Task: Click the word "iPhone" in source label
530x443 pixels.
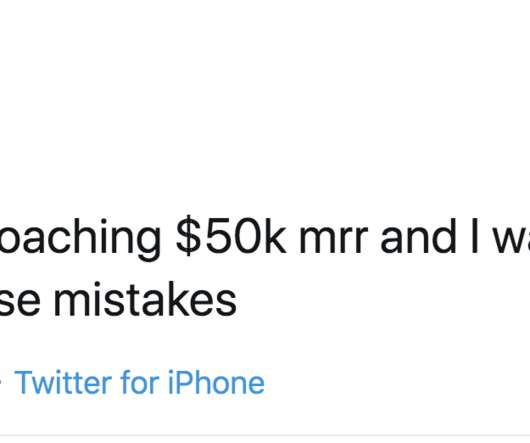Action: pyautogui.click(x=216, y=383)
